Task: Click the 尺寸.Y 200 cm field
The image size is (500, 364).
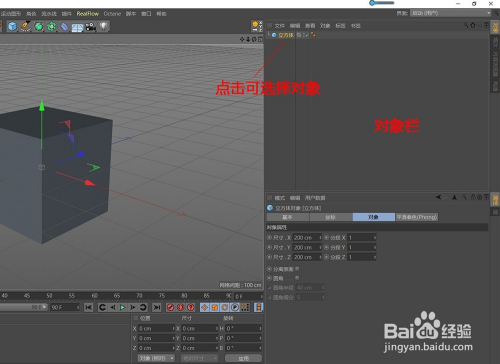Action: click(307, 247)
